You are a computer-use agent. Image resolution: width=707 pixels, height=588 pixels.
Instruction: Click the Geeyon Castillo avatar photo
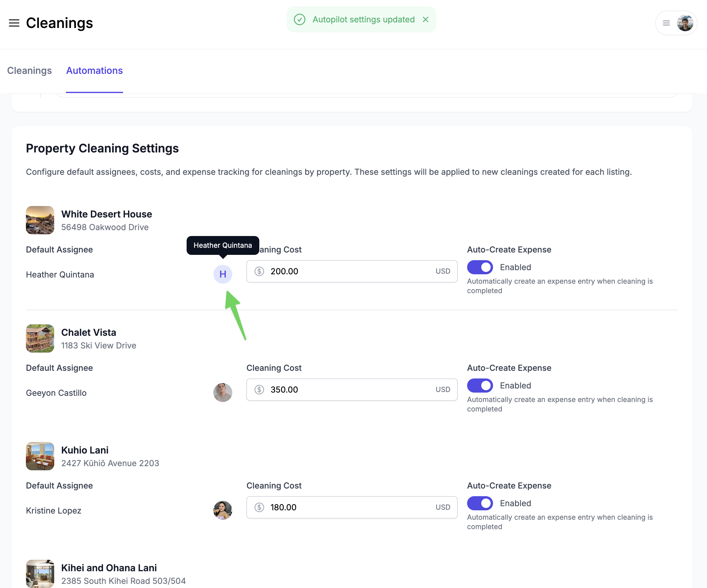pos(223,393)
